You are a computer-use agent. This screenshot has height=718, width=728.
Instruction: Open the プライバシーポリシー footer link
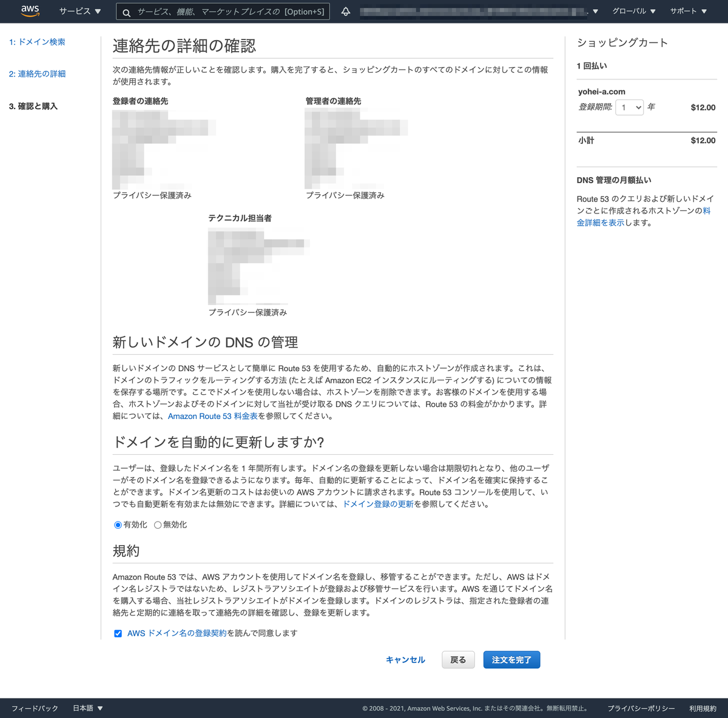[641, 708]
